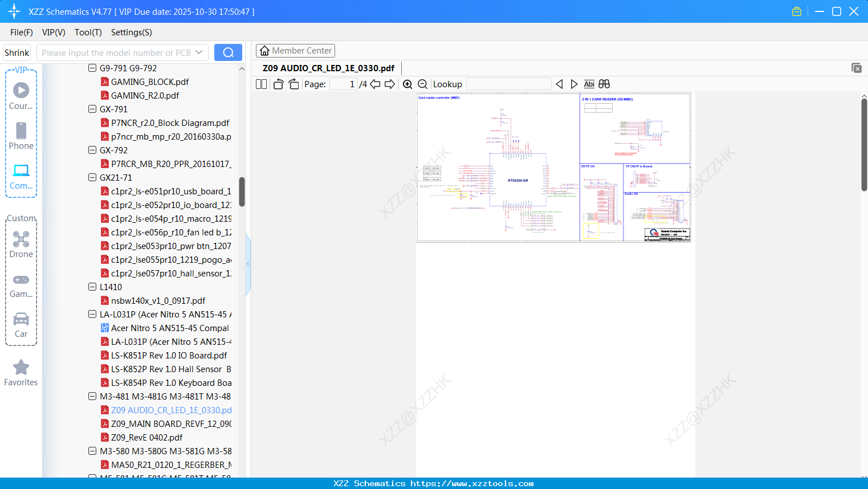Open the File(F) menu
The width and height of the screenshot is (868, 489).
click(x=22, y=32)
